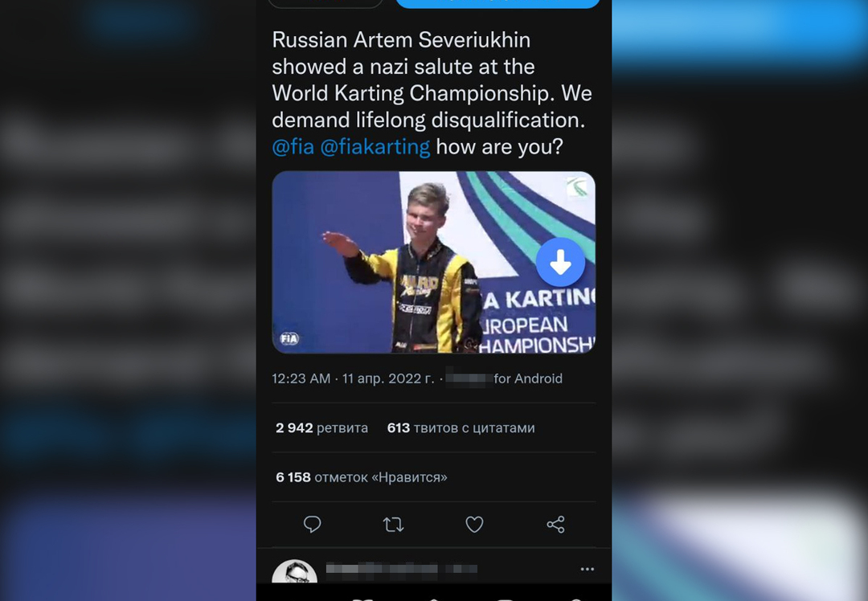
Task: Like the tweet with the heart icon
Action: pyautogui.click(x=474, y=524)
